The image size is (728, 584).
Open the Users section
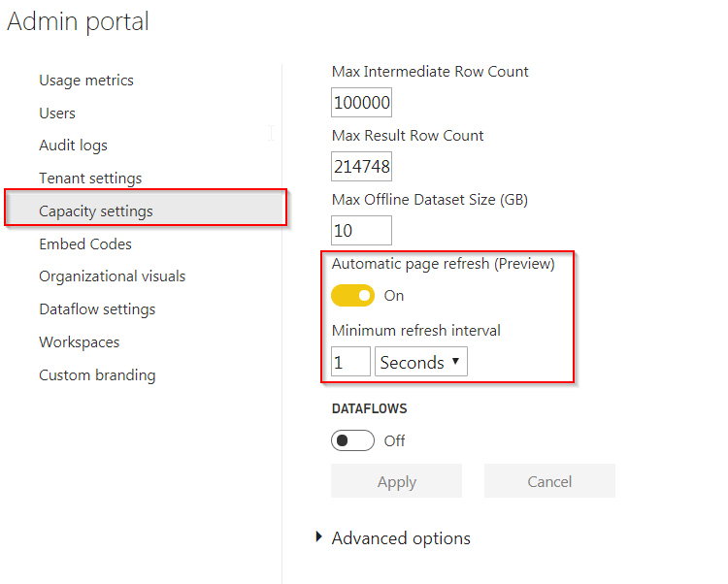coord(57,114)
